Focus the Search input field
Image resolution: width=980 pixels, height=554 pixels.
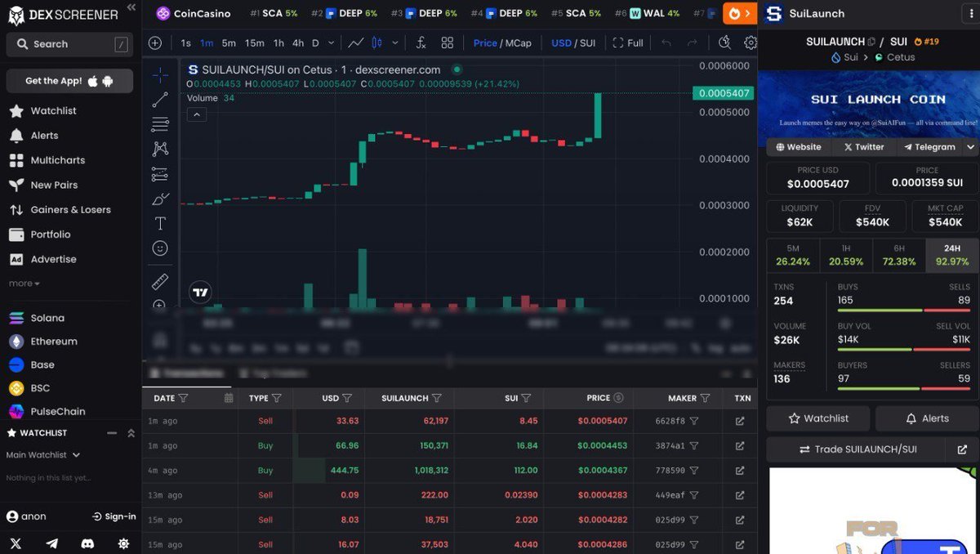tap(69, 44)
